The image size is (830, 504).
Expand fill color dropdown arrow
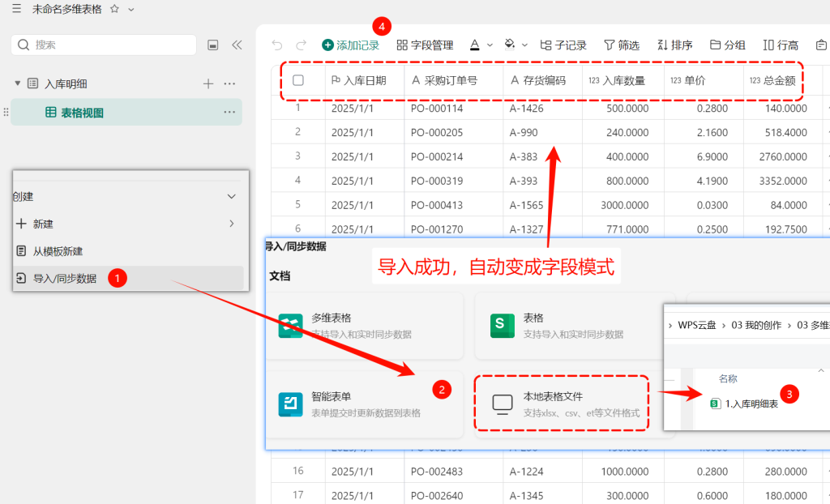(524, 45)
